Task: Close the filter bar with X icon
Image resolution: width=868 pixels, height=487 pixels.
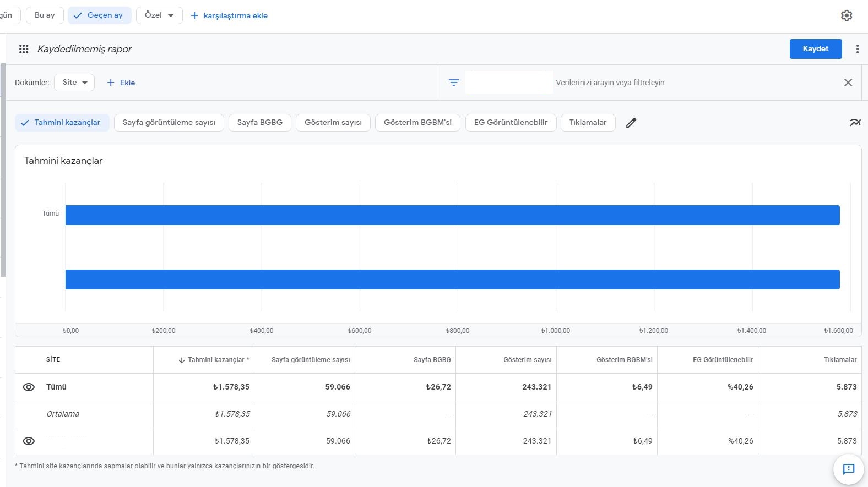Action: click(x=848, y=83)
